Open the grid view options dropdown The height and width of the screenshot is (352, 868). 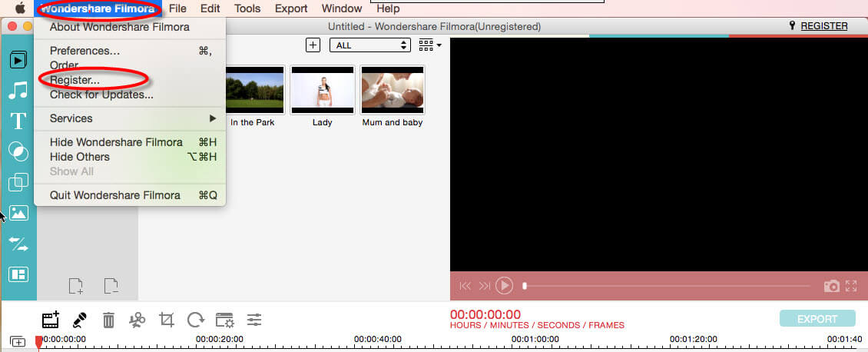pos(430,45)
